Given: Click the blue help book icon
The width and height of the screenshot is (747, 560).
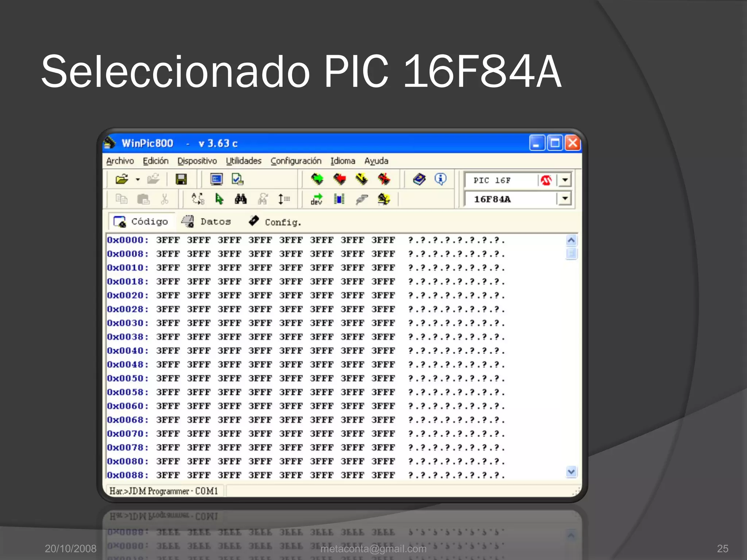Looking at the screenshot, I should coord(419,179).
